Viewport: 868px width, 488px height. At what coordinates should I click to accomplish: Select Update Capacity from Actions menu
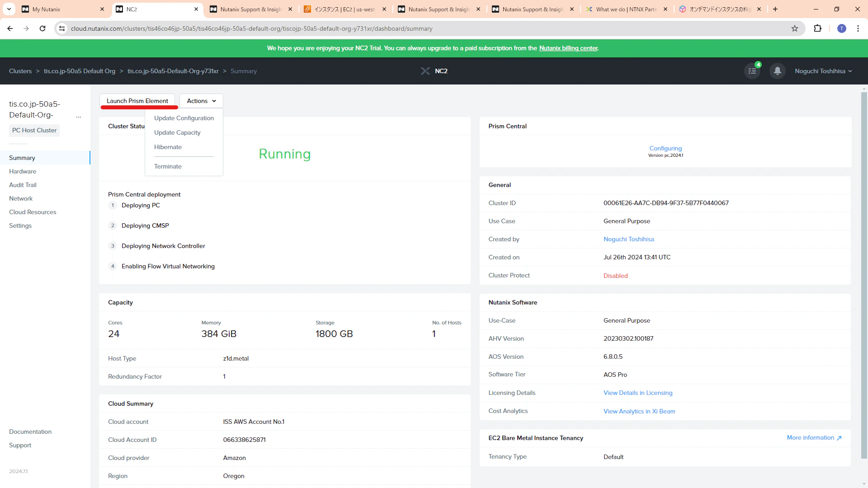tap(177, 132)
